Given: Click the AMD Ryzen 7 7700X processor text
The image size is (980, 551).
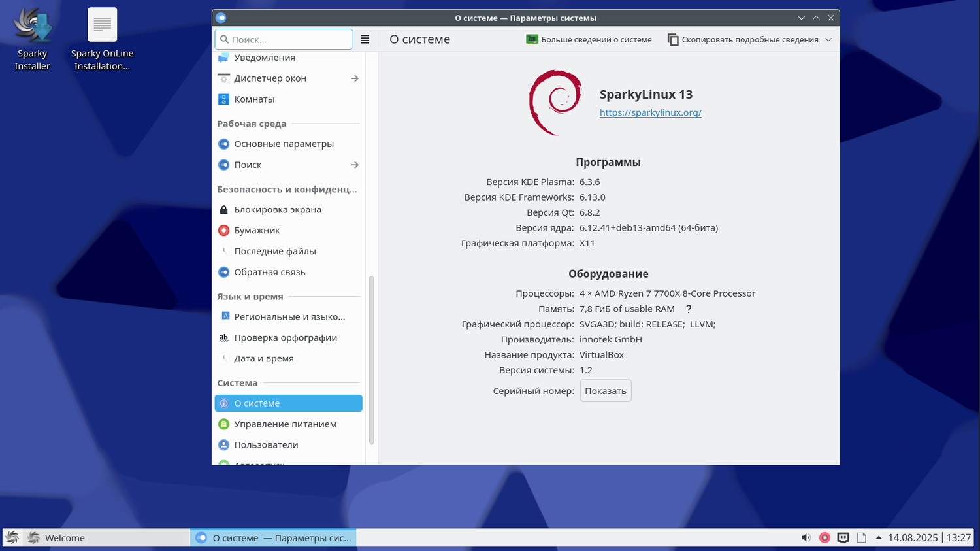Looking at the screenshot, I should coord(668,293).
